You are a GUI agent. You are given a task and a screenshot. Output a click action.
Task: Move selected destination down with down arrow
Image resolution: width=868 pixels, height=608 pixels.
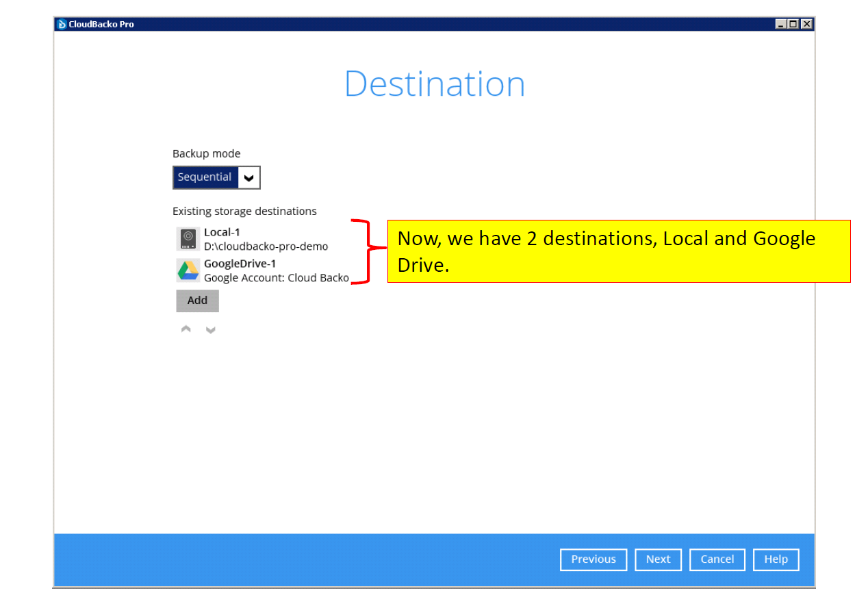tap(211, 330)
